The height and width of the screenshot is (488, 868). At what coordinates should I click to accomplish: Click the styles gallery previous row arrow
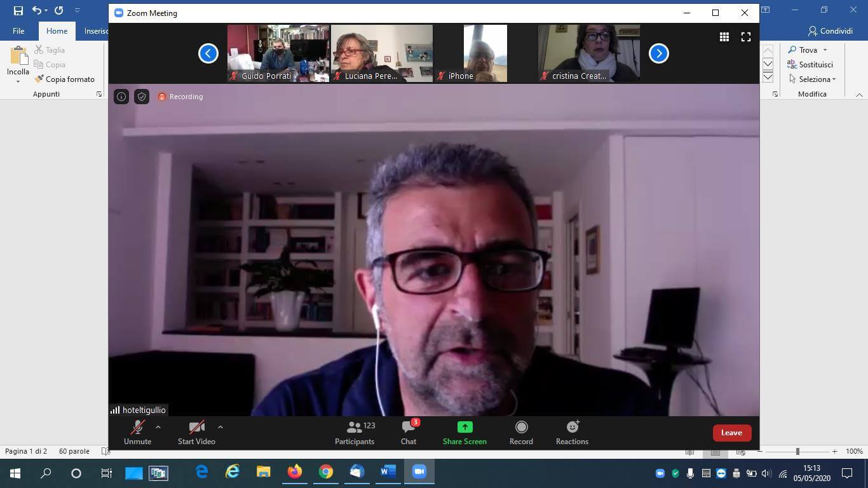768,51
